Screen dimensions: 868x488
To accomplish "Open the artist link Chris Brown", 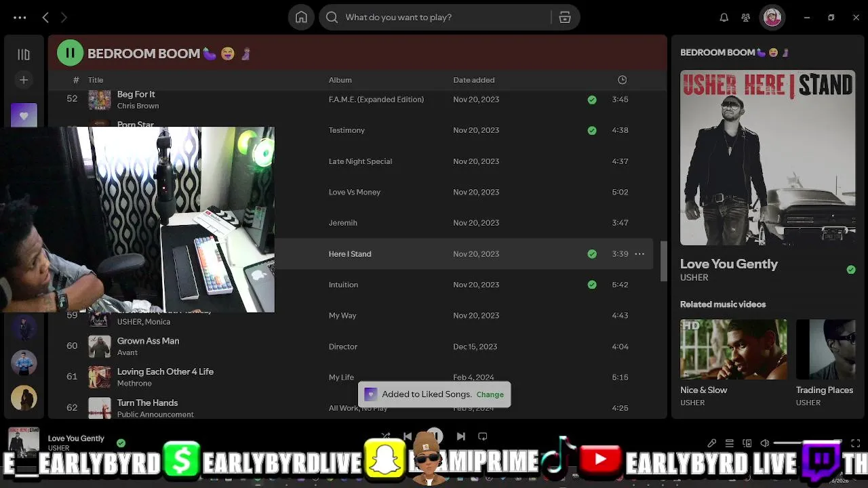I will (x=138, y=106).
